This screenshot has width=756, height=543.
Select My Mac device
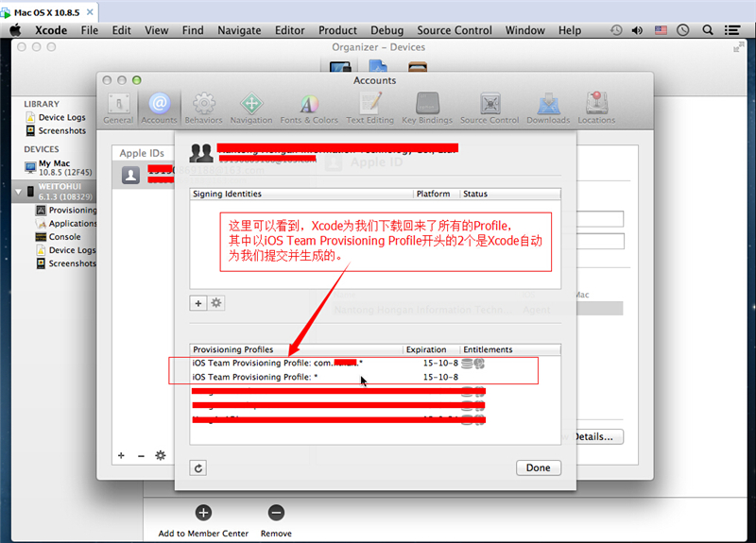click(x=58, y=168)
